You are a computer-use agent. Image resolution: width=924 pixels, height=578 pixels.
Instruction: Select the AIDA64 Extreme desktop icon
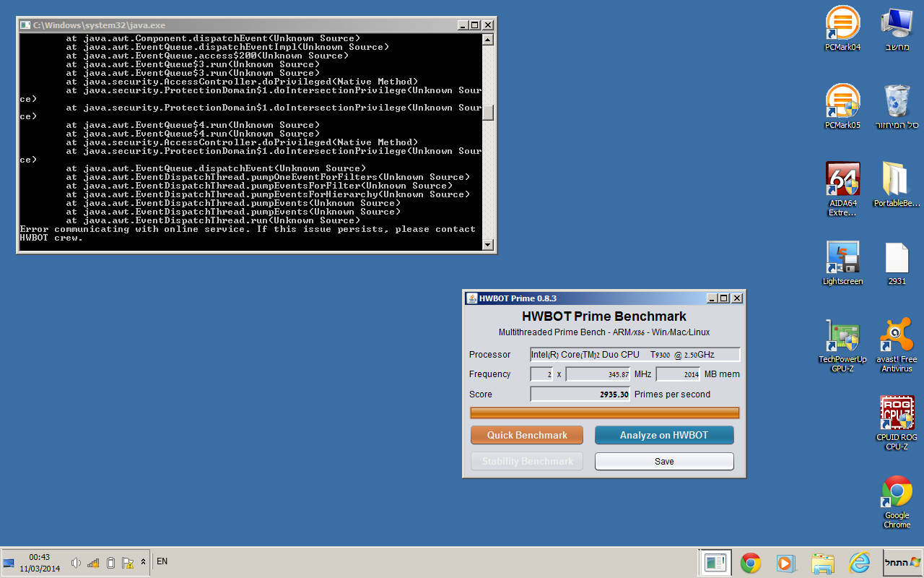[x=843, y=189]
